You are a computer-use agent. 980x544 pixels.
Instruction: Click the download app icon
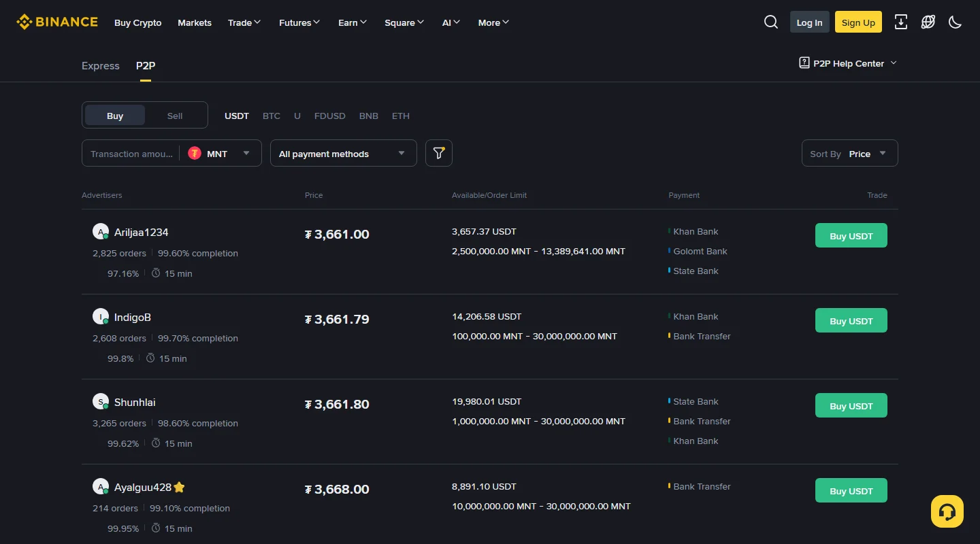point(901,22)
